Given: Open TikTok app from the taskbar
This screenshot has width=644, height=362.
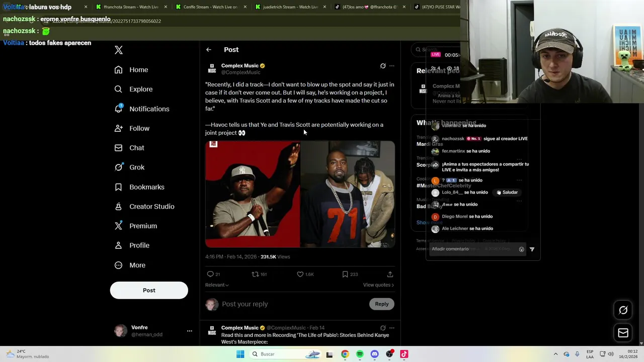Looking at the screenshot, I should [404, 354].
